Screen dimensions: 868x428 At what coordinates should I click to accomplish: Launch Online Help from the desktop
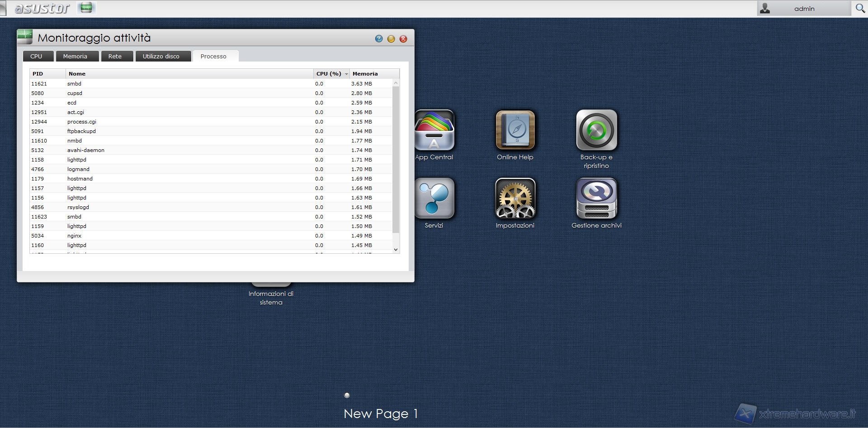click(x=515, y=131)
